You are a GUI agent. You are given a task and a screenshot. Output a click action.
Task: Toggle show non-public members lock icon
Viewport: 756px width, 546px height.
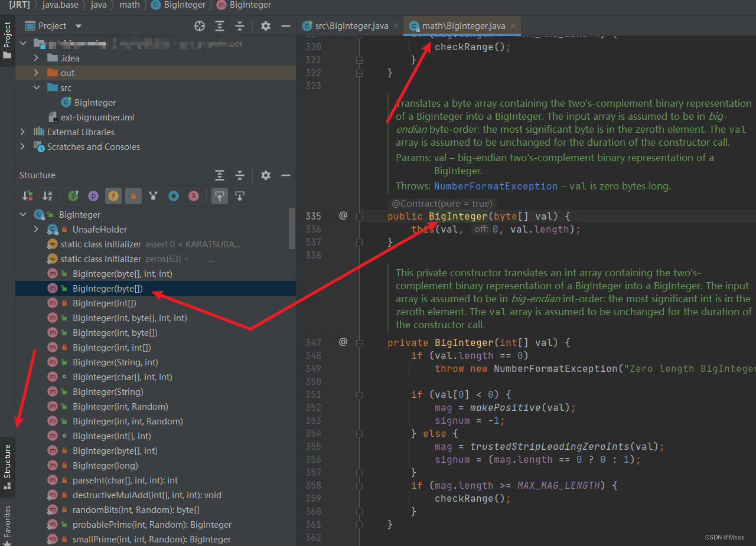tap(133, 196)
